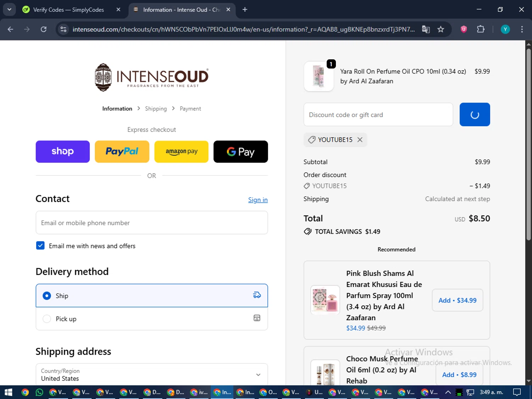Click the Pink Blush Shams product image
This screenshot has width=532, height=399.
coord(325,300)
